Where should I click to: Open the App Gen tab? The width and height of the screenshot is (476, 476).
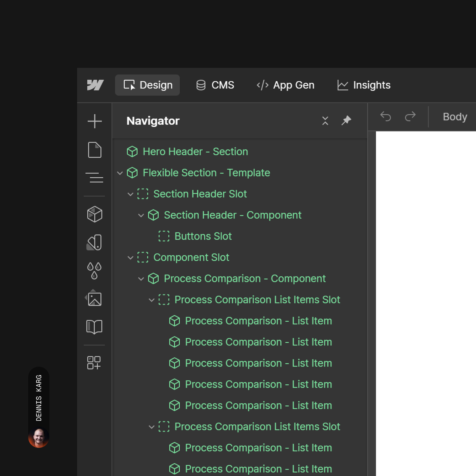286,85
